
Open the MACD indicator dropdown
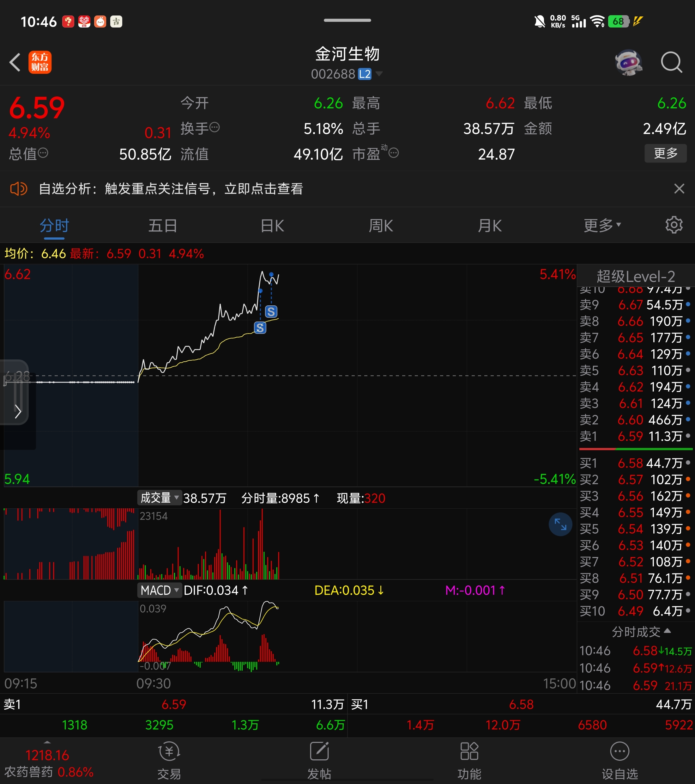pos(159,590)
